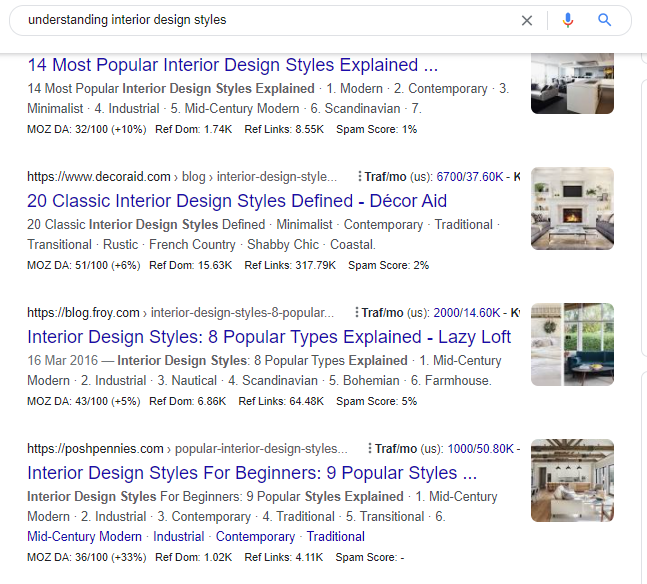Click 'Ref Dom: 1.02K' metric

point(194,557)
